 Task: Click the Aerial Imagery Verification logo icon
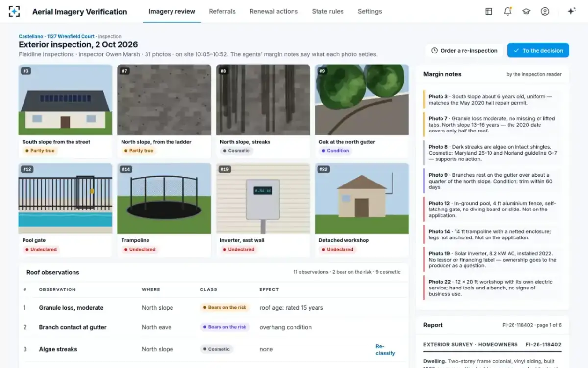pyautogui.click(x=15, y=11)
